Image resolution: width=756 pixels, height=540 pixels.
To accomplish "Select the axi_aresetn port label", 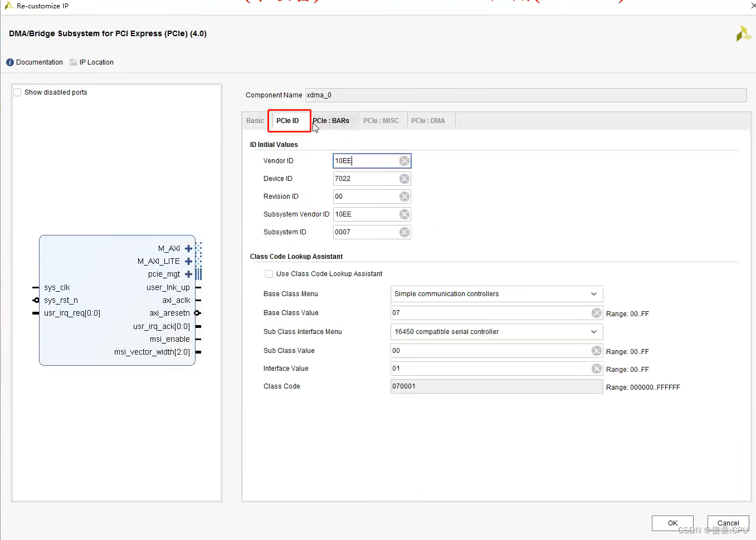I will (169, 313).
